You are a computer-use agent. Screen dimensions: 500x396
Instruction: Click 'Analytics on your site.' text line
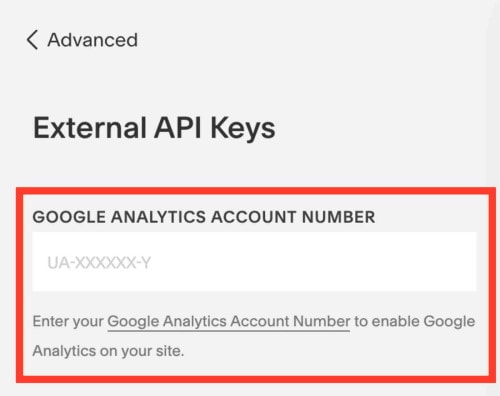point(108,351)
